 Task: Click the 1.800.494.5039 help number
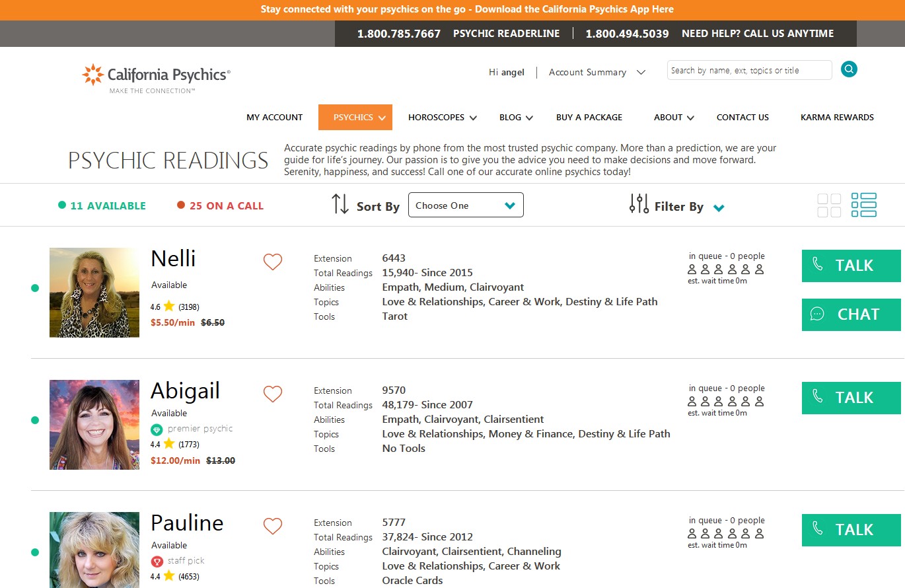pyautogui.click(x=628, y=34)
